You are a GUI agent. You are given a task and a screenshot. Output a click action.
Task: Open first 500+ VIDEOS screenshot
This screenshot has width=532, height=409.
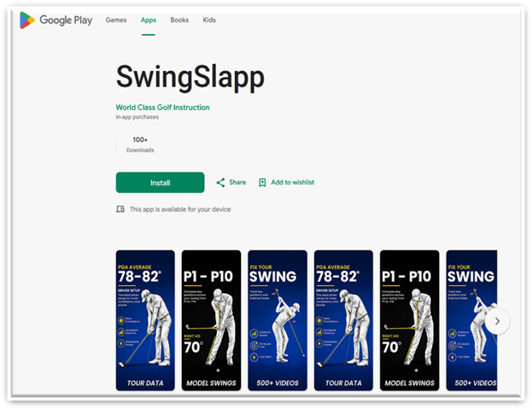tap(278, 320)
